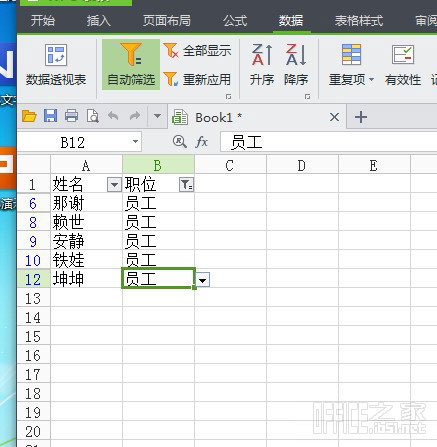Click the 员工 cell in row 6
This screenshot has width=437, height=447.
[158, 203]
